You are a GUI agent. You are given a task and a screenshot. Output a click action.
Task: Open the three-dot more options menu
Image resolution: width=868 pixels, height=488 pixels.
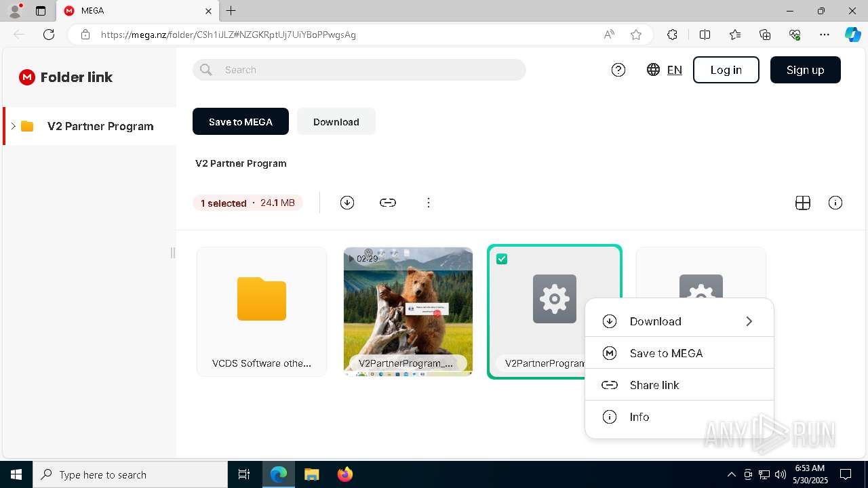(429, 203)
